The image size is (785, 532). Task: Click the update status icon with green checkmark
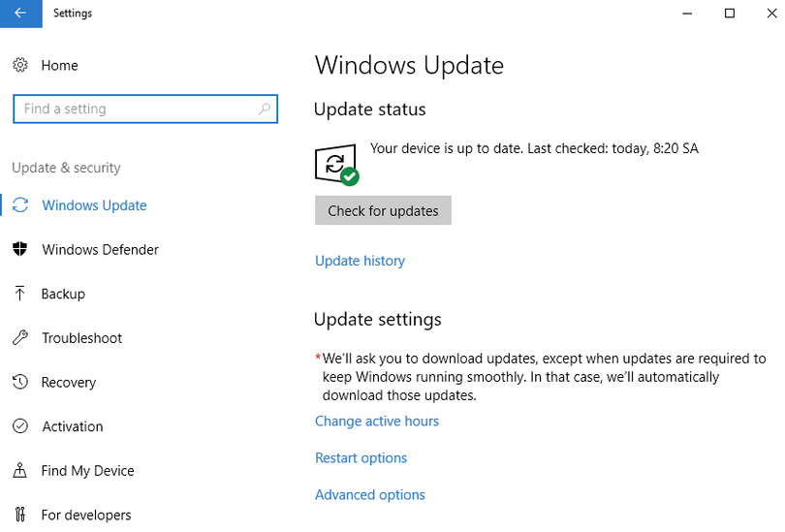pos(336,165)
